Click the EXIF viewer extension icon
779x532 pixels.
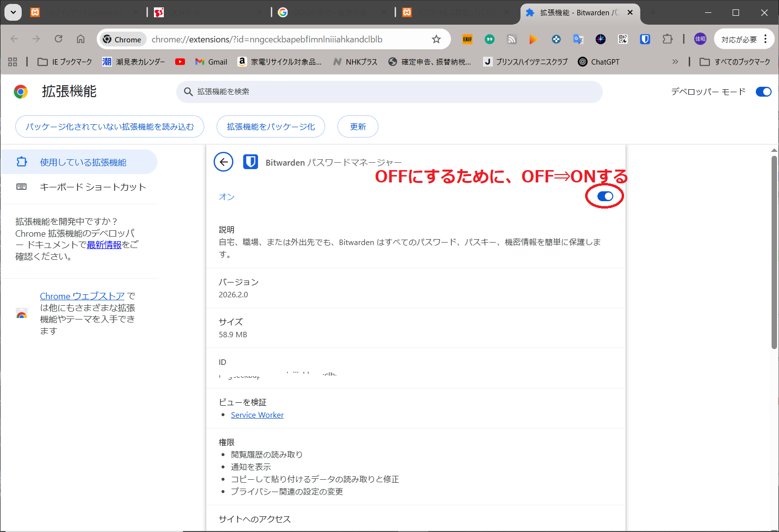(x=467, y=39)
